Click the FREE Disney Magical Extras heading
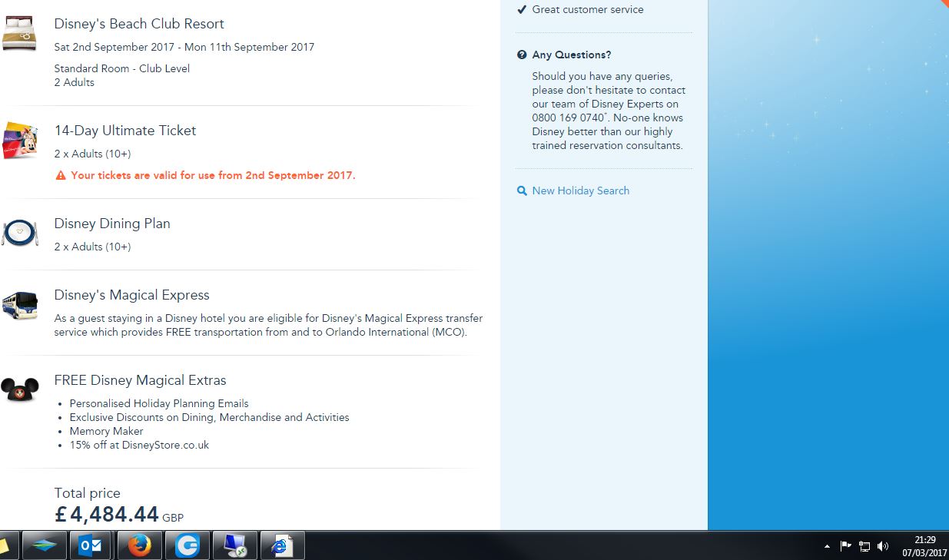The height and width of the screenshot is (560, 949). [140, 380]
